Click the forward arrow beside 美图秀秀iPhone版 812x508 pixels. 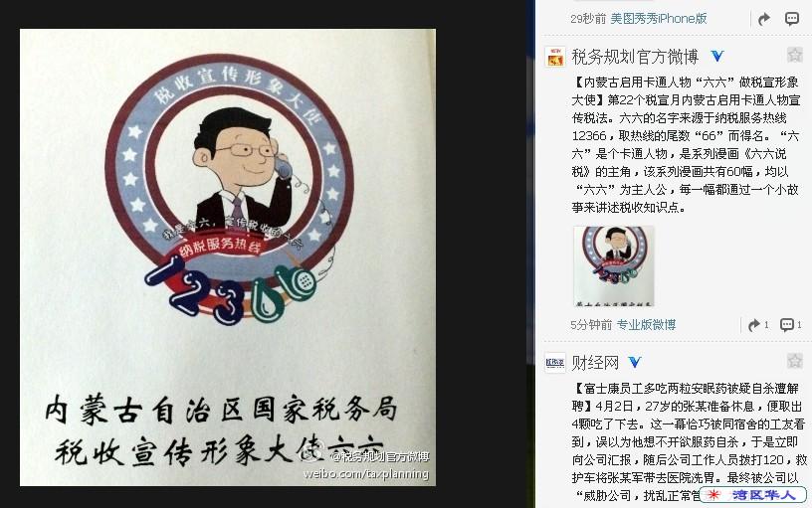pos(764,19)
